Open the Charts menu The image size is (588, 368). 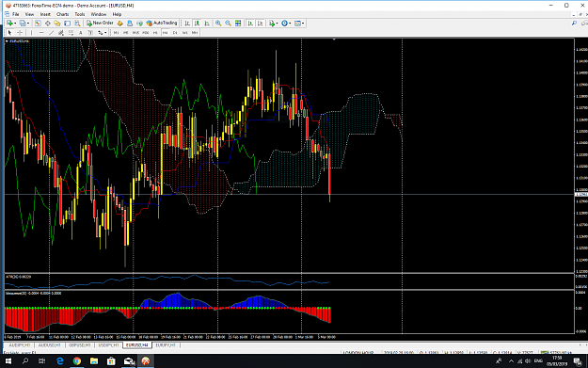pos(62,14)
